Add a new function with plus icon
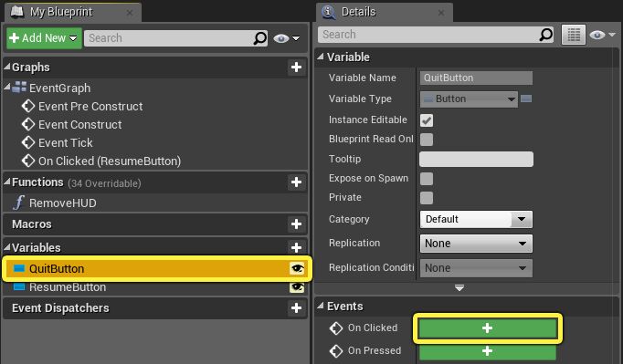Image resolution: width=623 pixels, height=364 pixels. [x=296, y=182]
